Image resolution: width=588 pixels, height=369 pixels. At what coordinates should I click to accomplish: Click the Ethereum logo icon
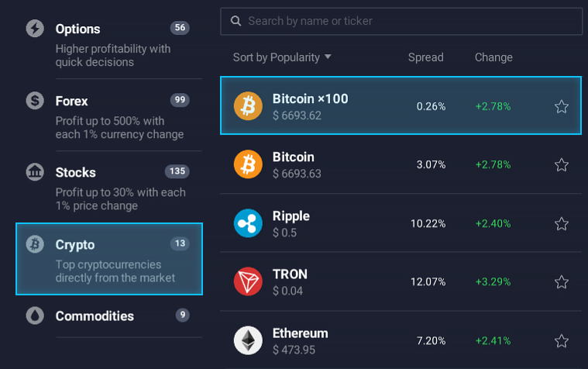pyautogui.click(x=249, y=340)
